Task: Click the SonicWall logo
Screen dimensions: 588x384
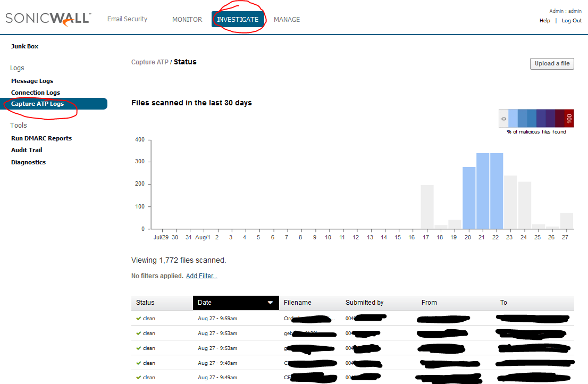Action: [48, 19]
